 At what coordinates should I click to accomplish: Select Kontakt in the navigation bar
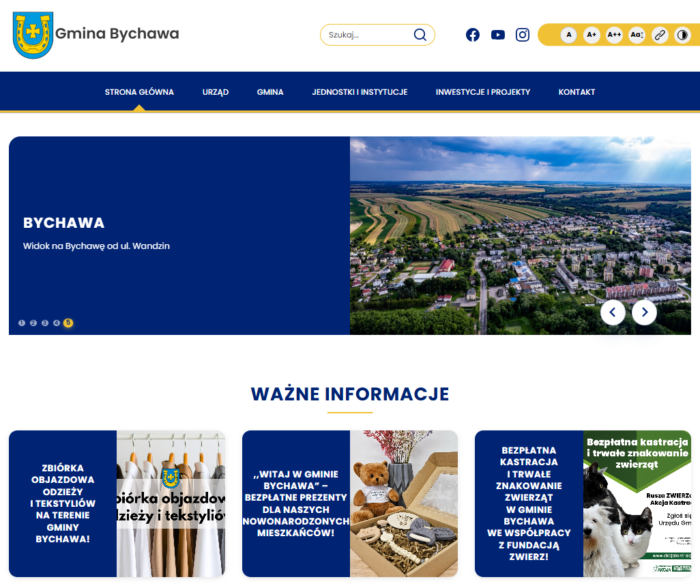click(577, 91)
